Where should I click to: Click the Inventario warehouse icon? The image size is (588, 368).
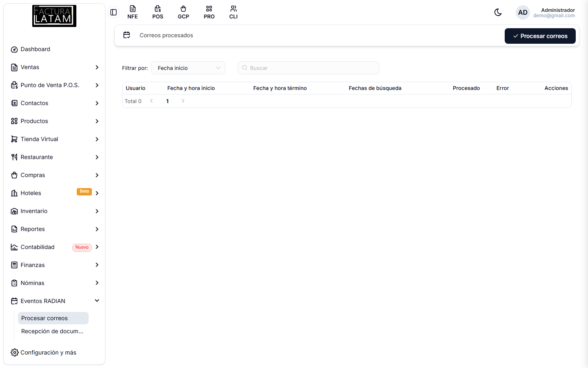14,211
